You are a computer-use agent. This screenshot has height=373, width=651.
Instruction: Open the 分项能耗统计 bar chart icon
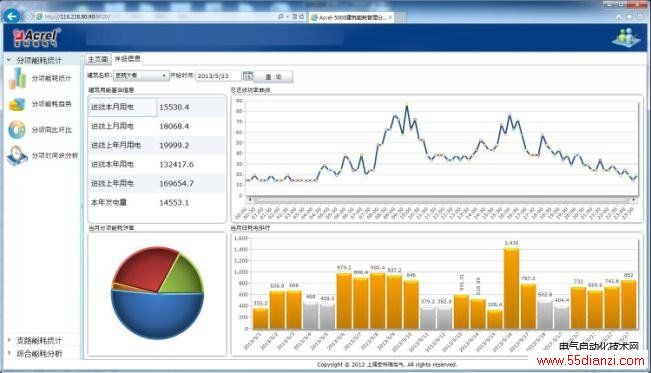pyautogui.click(x=17, y=78)
